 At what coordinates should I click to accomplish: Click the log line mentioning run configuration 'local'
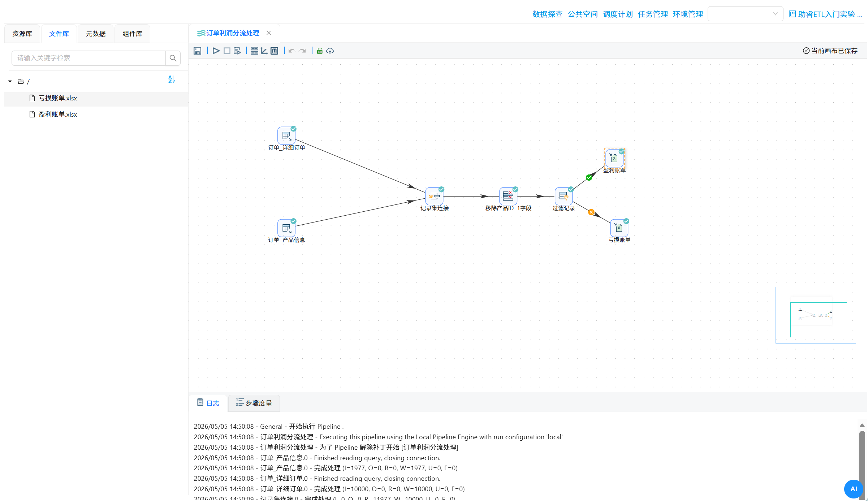378,437
